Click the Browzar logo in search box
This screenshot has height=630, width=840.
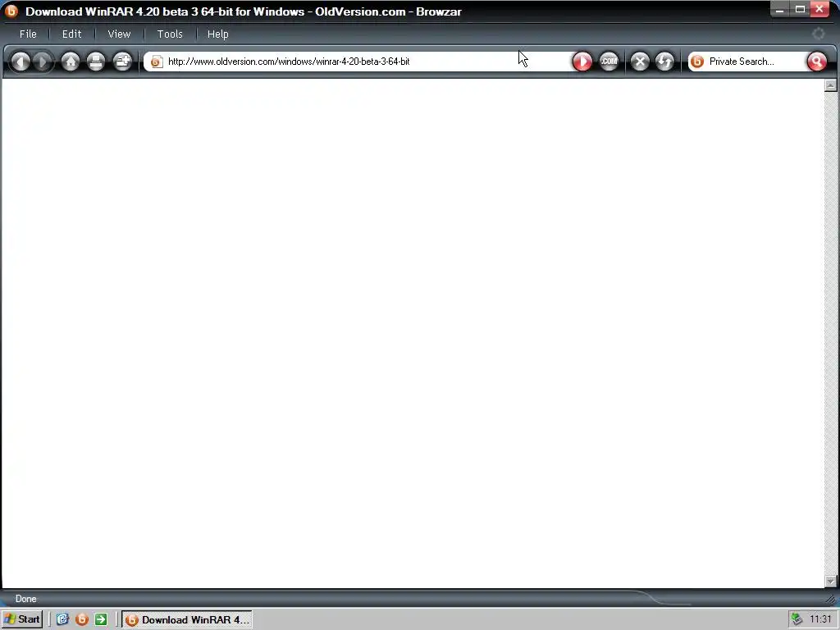[697, 62]
